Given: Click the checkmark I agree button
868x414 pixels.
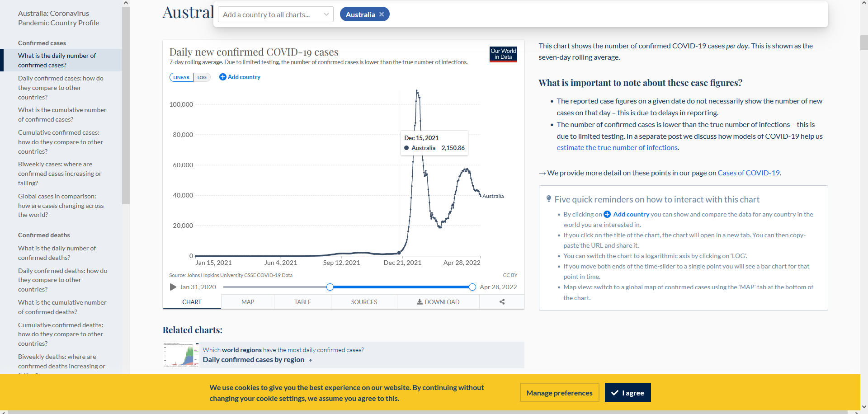Looking at the screenshot, I should 627,392.
